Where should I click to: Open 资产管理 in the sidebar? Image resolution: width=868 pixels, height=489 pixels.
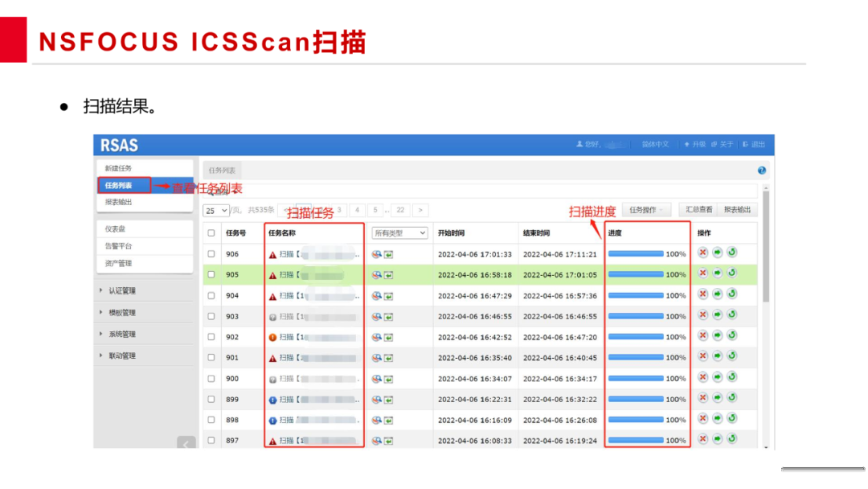[x=118, y=264]
